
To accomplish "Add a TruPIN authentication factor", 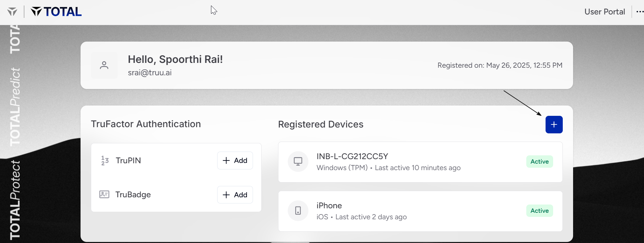I will point(235,161).
